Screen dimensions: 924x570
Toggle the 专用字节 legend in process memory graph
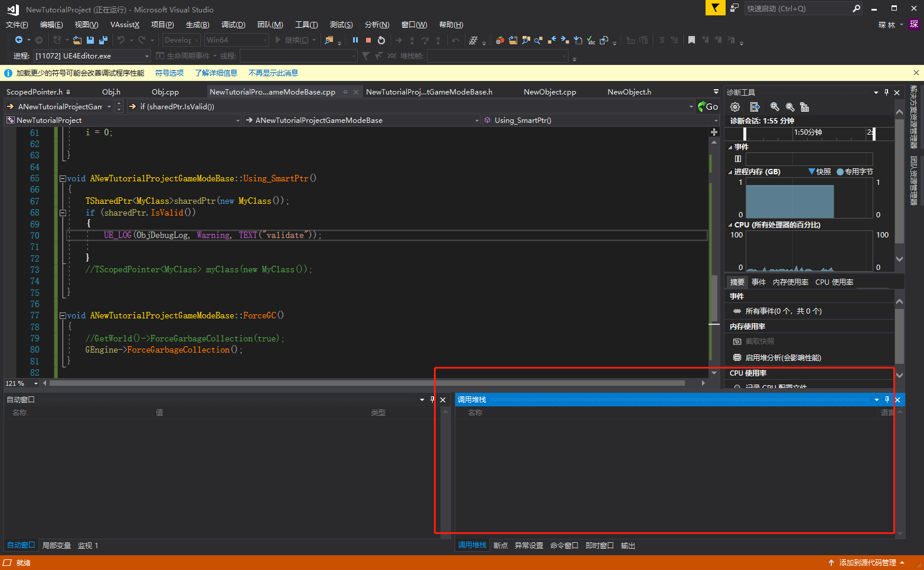pos(854,171)
